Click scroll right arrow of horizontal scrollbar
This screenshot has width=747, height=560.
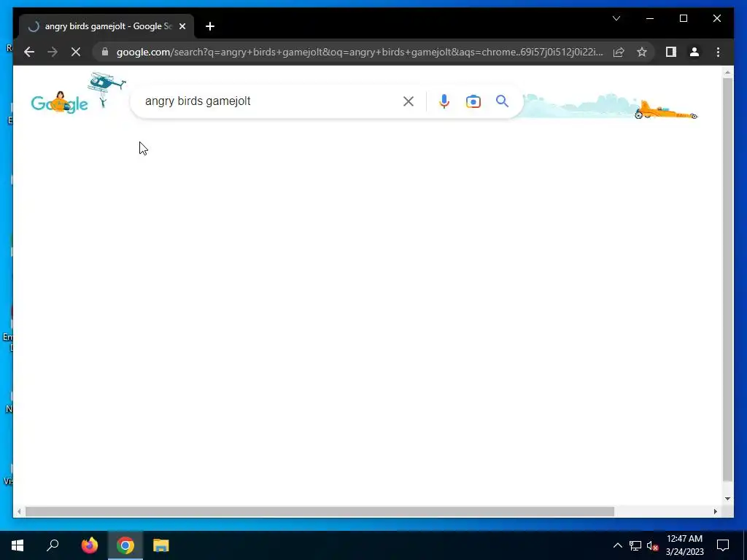coord(715,511)
